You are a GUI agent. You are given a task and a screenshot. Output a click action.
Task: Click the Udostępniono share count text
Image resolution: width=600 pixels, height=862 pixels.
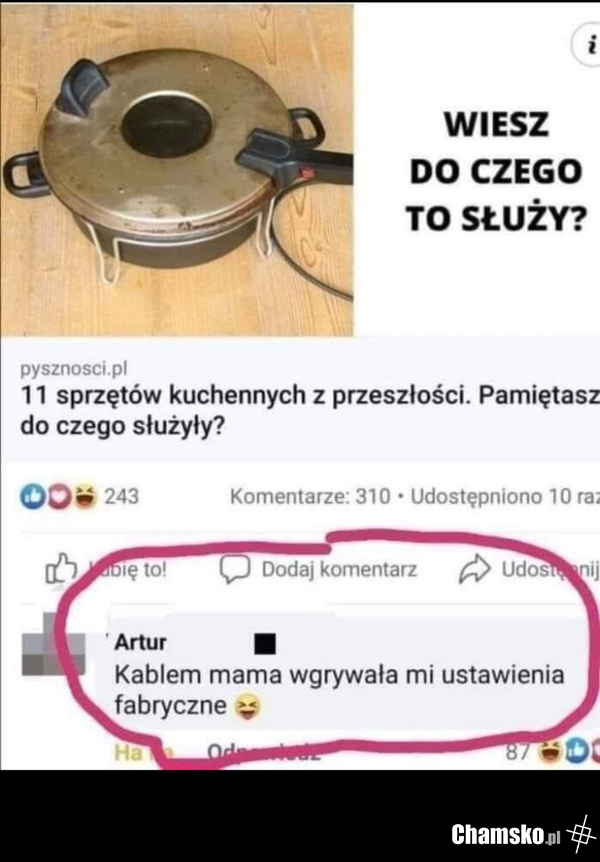pos(505,497)
